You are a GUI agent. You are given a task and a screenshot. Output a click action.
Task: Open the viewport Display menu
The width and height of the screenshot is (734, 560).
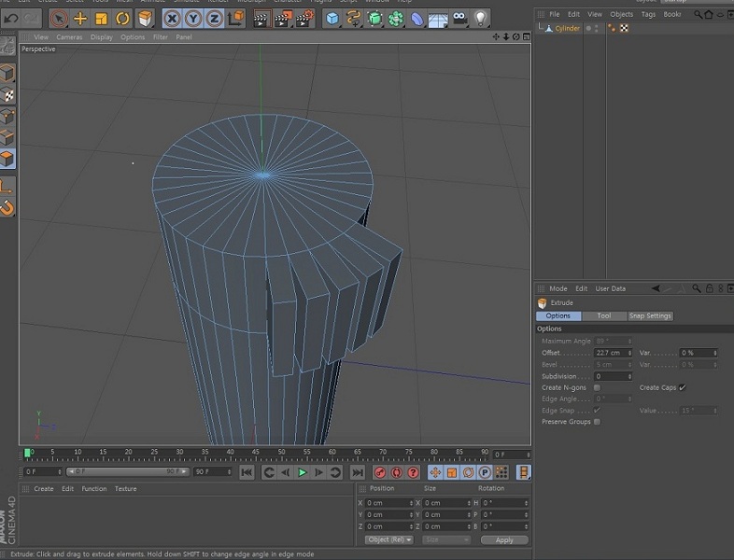point(102,37)
